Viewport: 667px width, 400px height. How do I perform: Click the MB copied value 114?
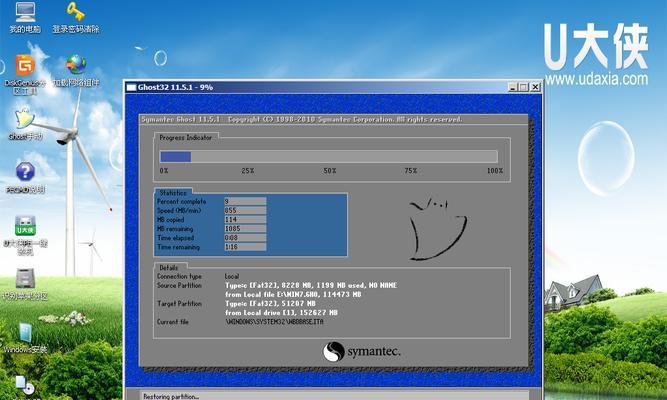[245, 220]
